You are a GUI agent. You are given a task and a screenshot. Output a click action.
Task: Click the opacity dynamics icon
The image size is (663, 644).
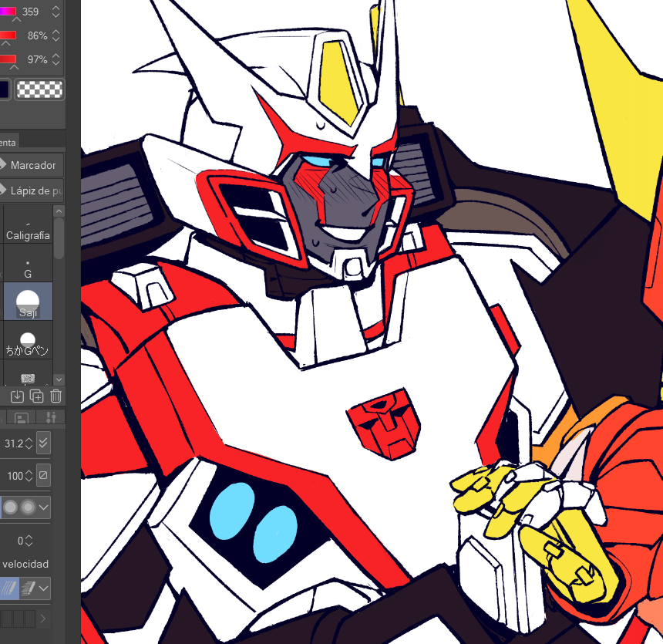tap(43, 476)
